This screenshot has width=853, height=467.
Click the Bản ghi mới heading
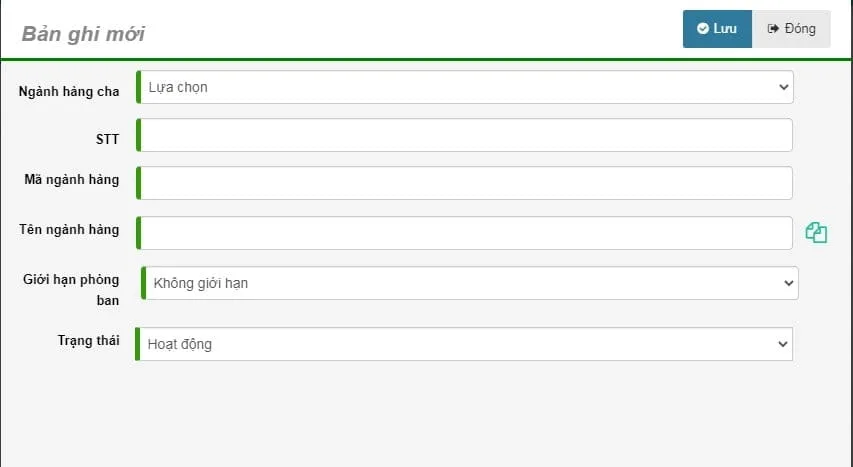tap(83, 34)
